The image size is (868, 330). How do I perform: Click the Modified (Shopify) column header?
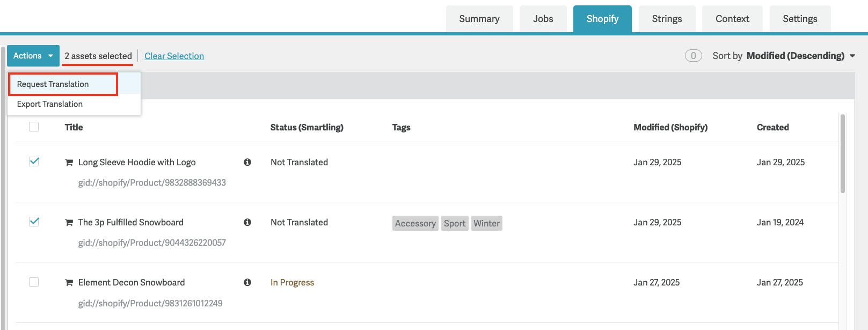(x=670, y=127)
